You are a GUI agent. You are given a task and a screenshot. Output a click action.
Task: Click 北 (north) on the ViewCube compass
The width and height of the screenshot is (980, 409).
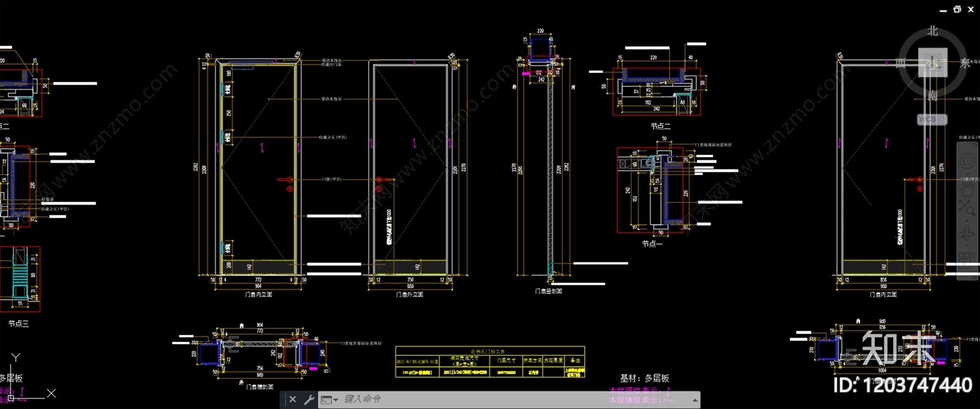[932, 31]
